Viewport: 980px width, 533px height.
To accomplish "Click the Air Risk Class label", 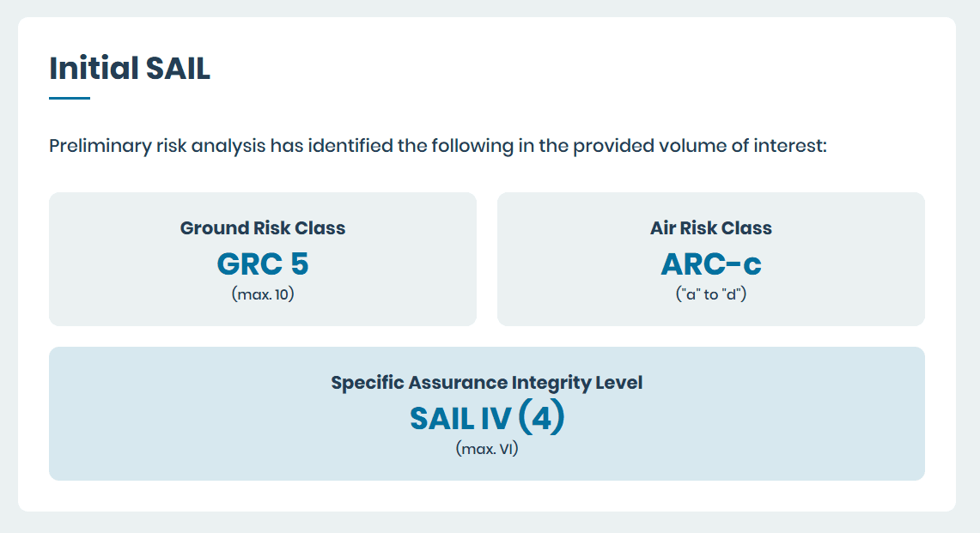I will (710, 228).
